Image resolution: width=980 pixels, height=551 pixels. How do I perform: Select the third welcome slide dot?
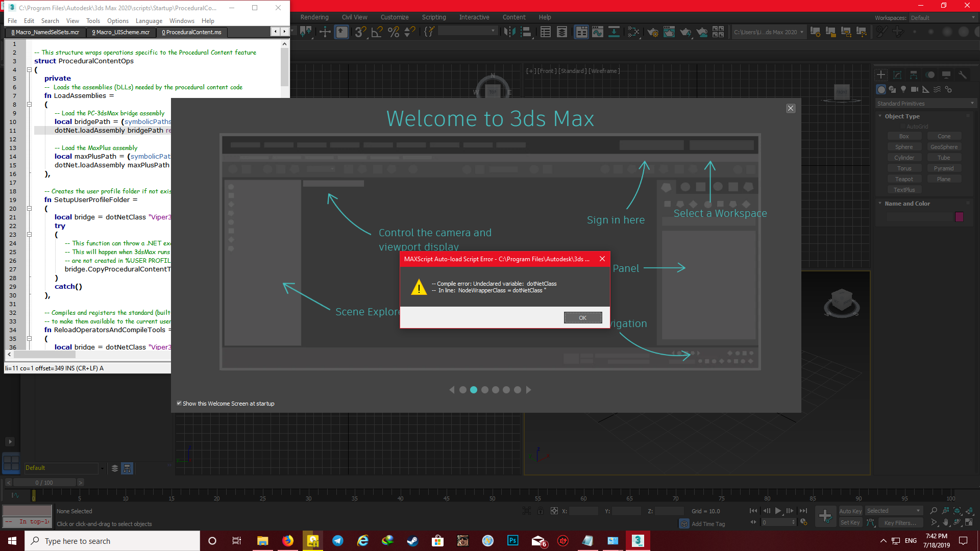point(485,390)
